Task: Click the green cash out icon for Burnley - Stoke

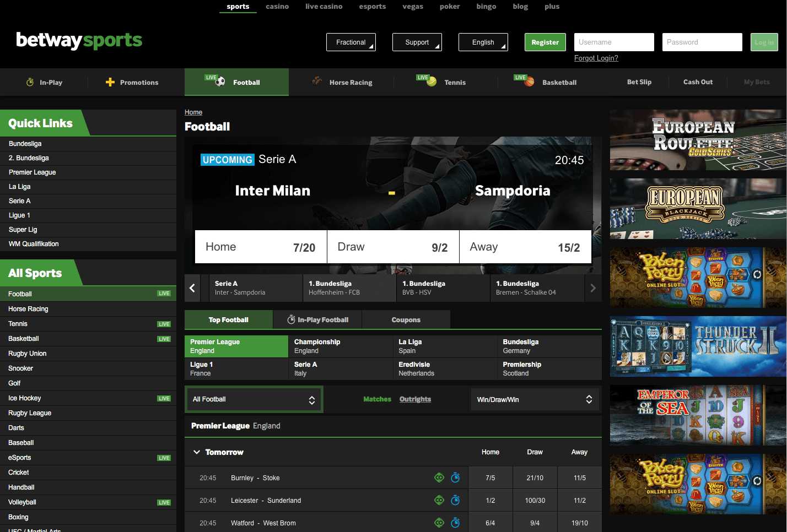Action: 439,477
